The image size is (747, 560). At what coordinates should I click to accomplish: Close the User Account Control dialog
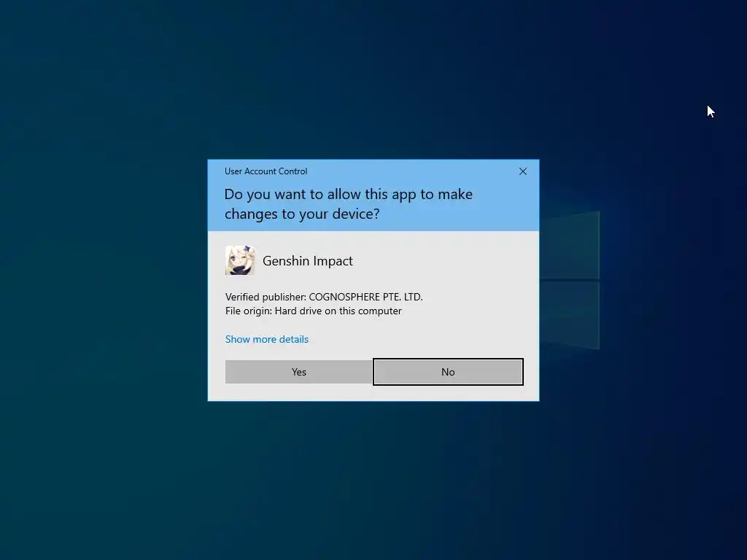pyautogui.click(x=522, y=171)
